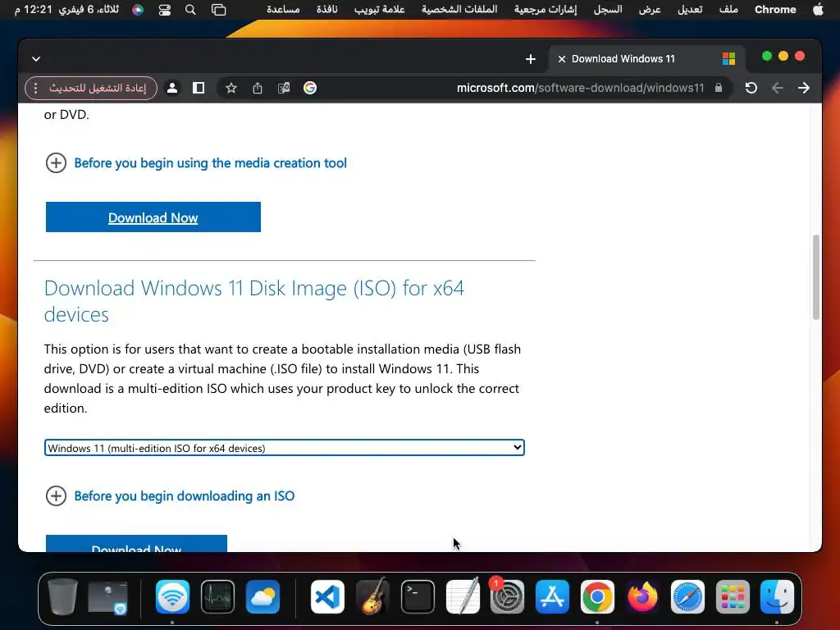Click the minimized window thumbnail in Dock
Viewport: 840px width, 630px height.
pos(107,597)
